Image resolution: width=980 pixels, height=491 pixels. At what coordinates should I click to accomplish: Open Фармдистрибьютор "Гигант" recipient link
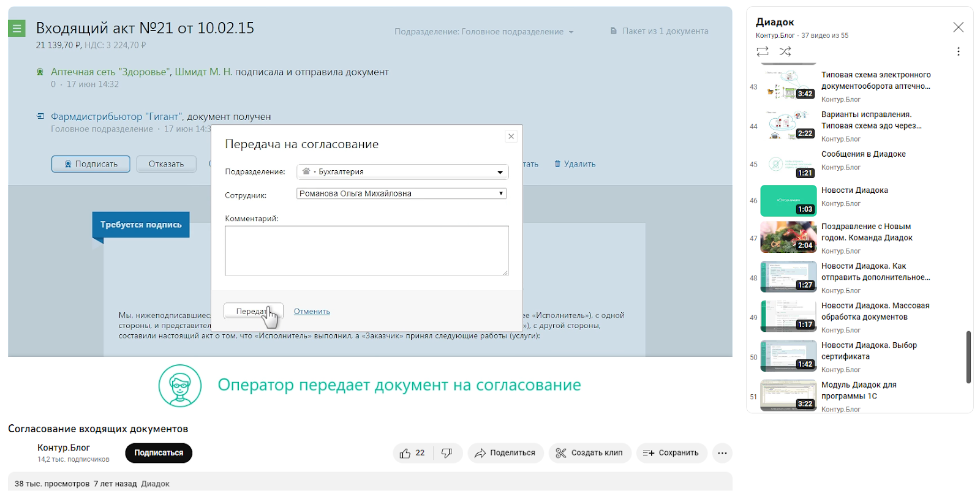[x=116, y=116]
